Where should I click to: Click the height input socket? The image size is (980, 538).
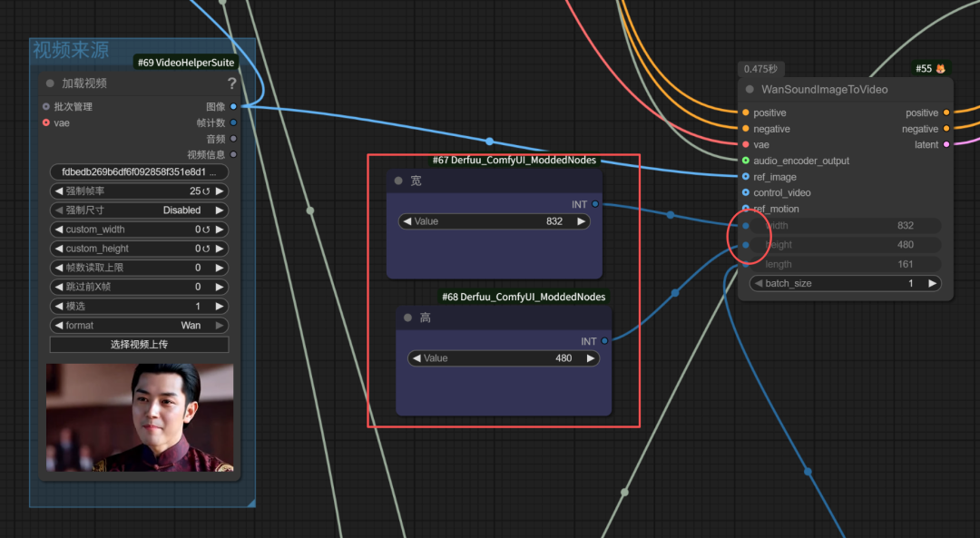(746, 245)
